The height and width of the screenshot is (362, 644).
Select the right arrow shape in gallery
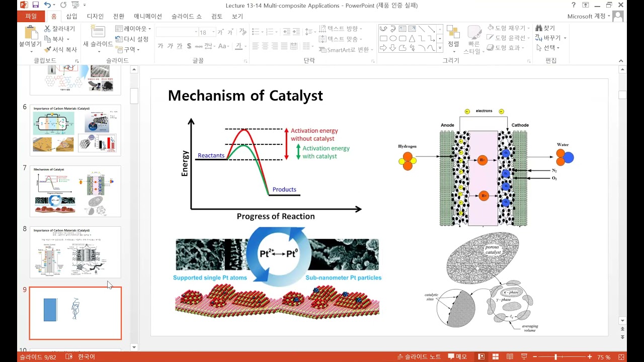click(383, 48)
